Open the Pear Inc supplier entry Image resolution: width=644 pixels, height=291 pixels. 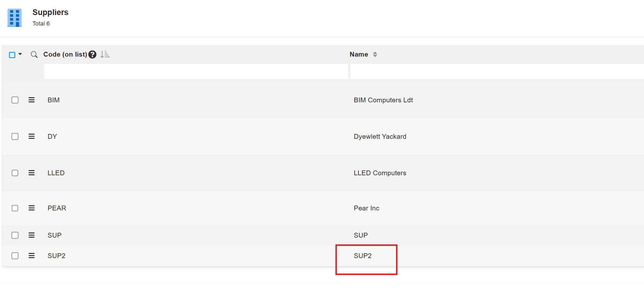coord(366,208)
